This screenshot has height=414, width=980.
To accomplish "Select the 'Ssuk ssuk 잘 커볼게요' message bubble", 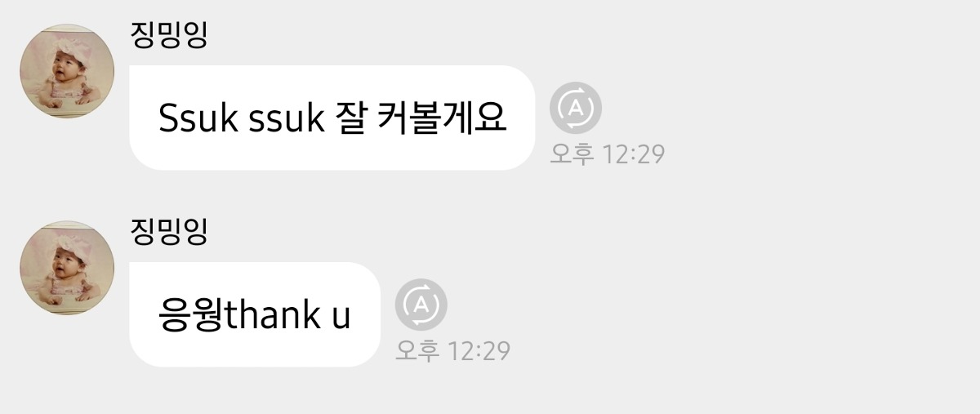I will pos(332,118).
